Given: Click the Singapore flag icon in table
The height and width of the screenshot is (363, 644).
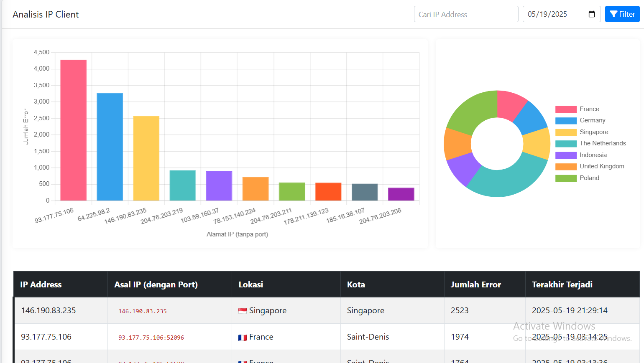Looking at the screenshot, I should [x=242, y=311].
